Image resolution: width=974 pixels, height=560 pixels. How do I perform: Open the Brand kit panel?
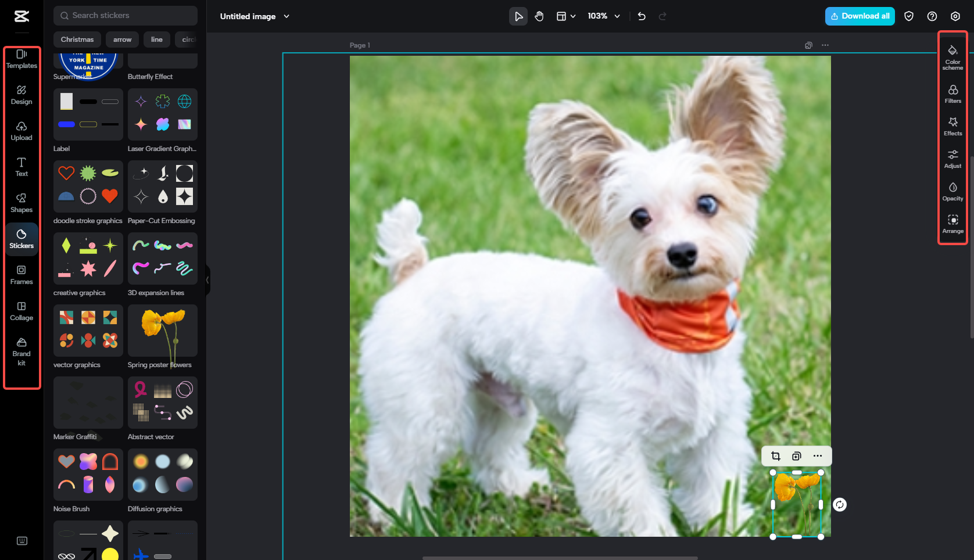point(22,352)
